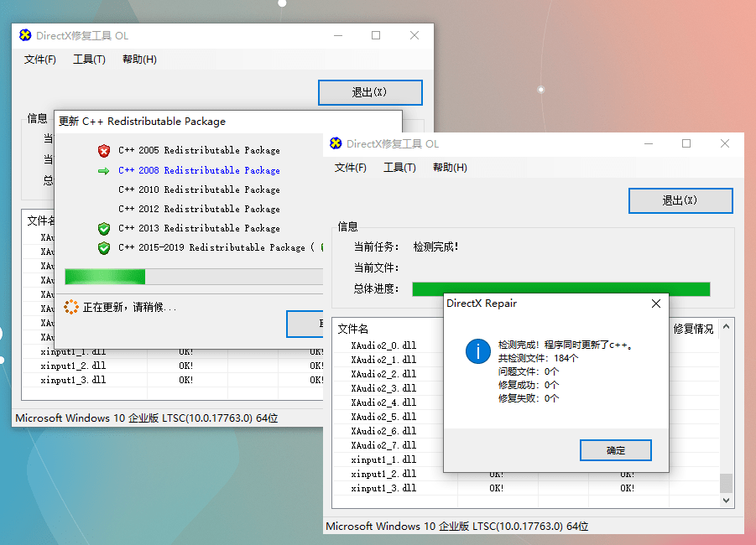The height and width of the screenshot is (545, 756).
Task: Select C++ 2005 Redistributable Package text
Action: tap(199, 150)
